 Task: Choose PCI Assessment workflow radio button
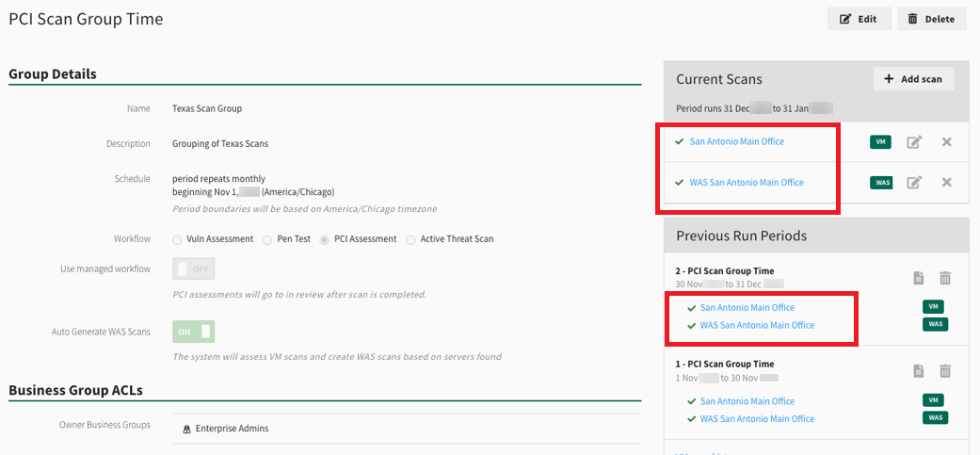(x=326, y=239)
